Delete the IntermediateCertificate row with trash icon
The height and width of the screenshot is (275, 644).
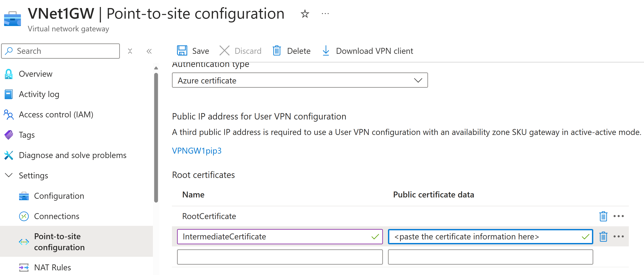click(603, 236)
